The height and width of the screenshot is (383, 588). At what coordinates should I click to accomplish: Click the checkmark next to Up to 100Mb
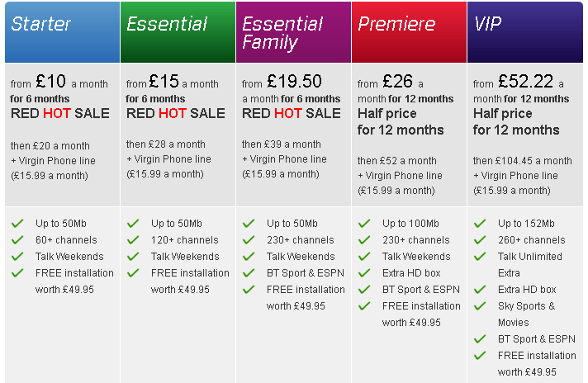point(364,224)
